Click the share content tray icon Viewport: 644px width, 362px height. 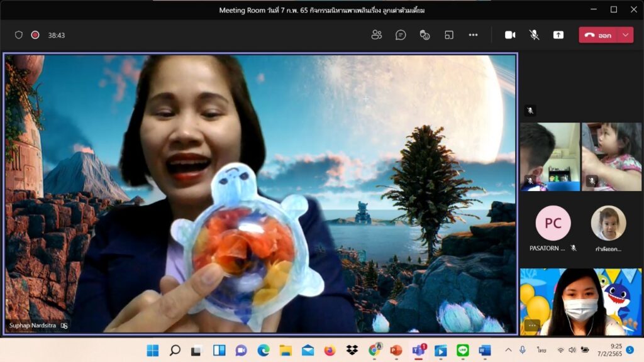[558, 35]
